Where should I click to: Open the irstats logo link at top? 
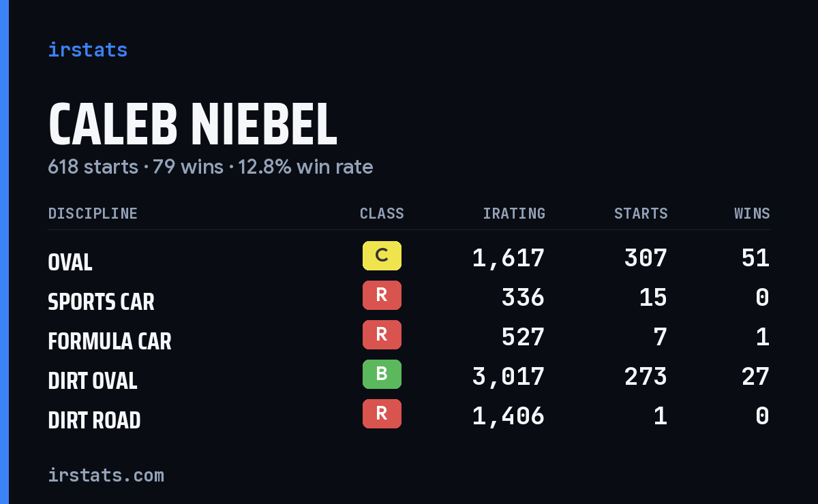click(x=88, y=50)
